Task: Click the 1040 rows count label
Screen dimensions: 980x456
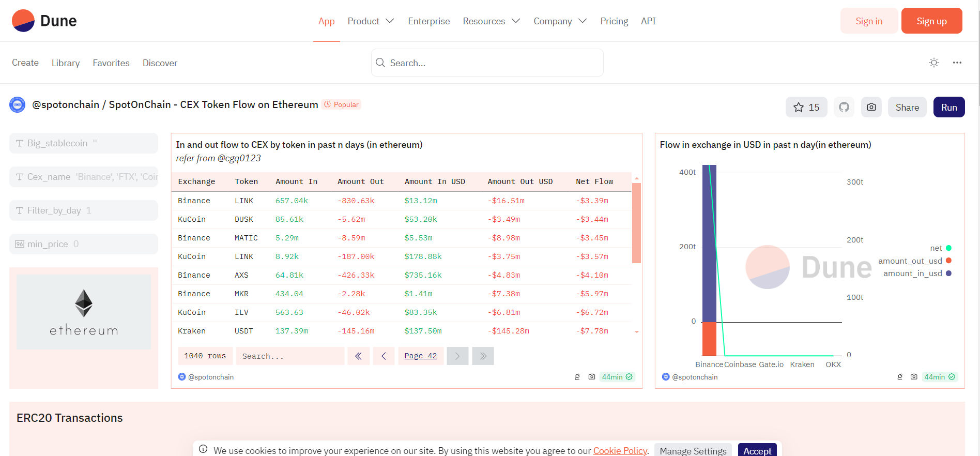Action: point(205,356)
